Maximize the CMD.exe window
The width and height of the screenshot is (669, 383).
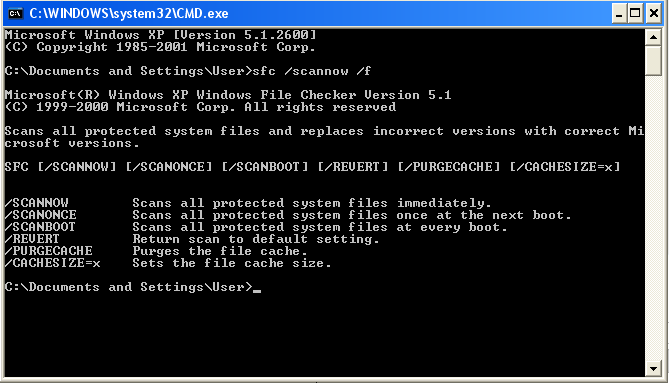click(635, 14)
